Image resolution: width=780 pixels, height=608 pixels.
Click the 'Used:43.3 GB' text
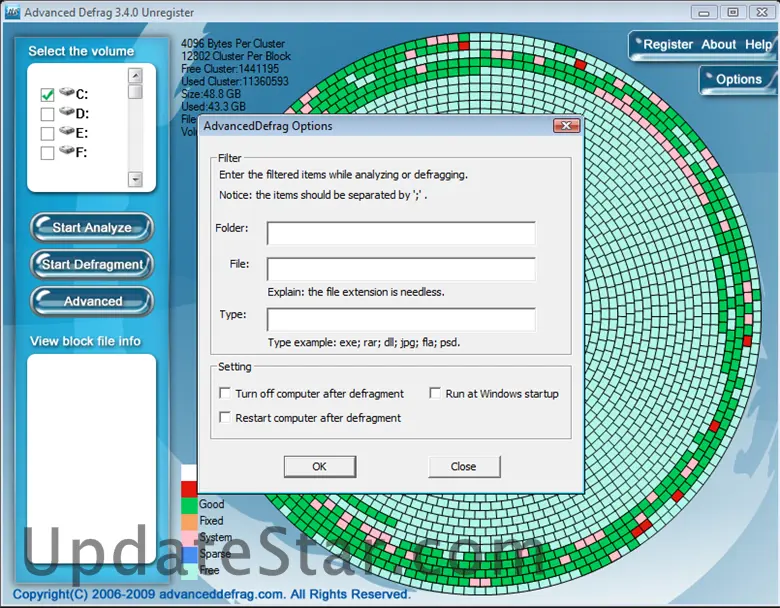(x=213, y=106)
